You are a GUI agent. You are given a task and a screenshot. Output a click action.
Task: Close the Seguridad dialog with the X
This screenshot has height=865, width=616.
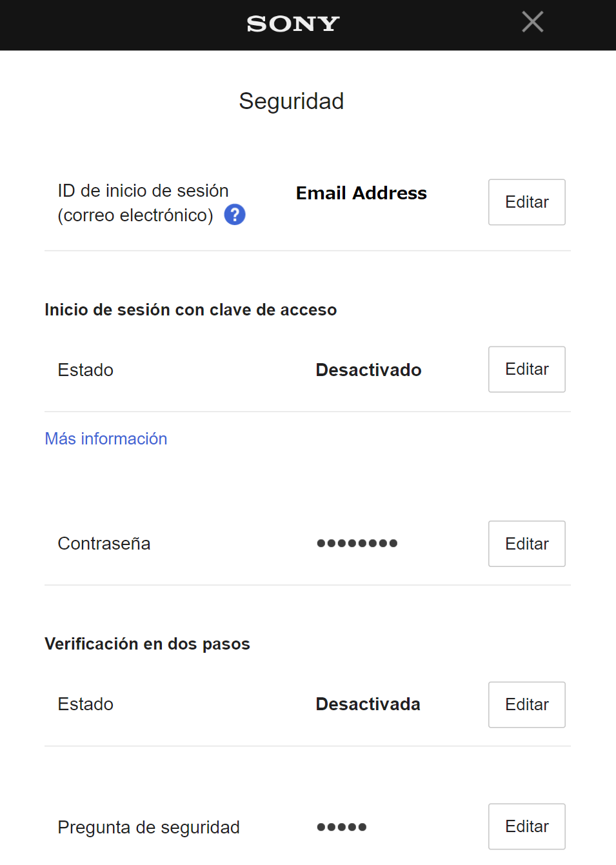tap(532, 22)
